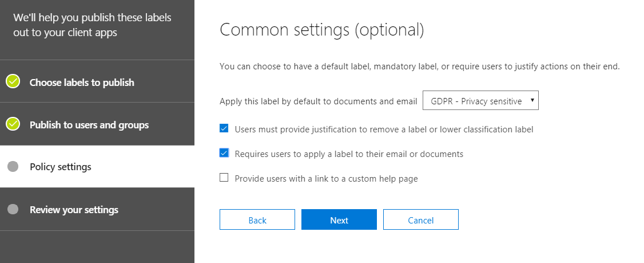Click the gray circle icon beside Policy settings

tap(13, 167)
